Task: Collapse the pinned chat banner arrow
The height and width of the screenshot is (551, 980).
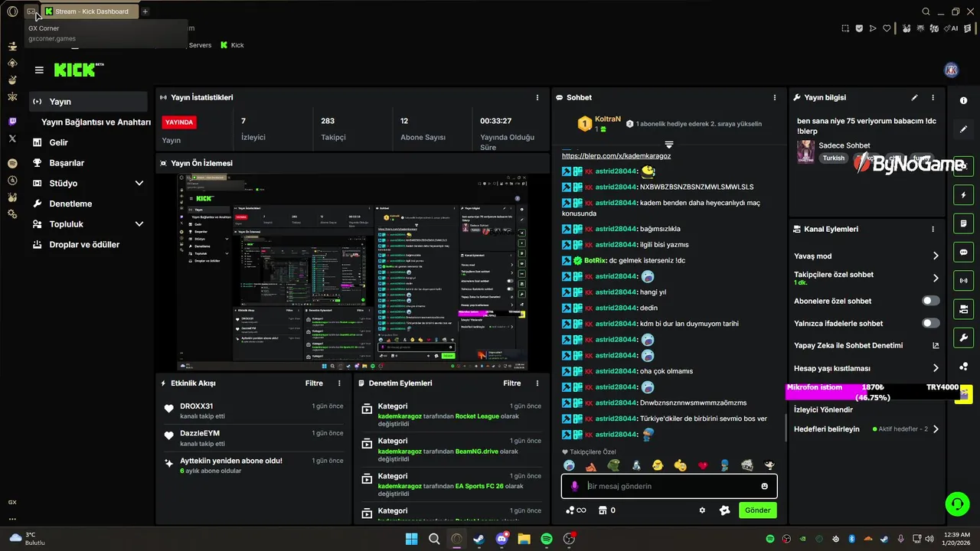Action: tap(669, 145)
